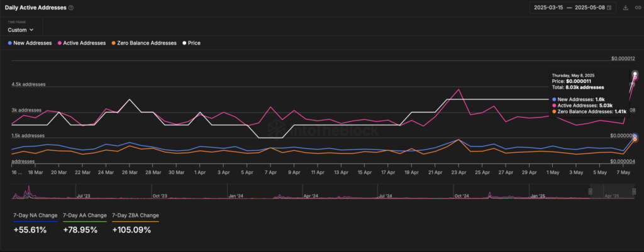Image resolution: width=644 pixels, height=252 pixels.
Task: Select the 7-Day ZBA Change stat
Action: [135, 216]
